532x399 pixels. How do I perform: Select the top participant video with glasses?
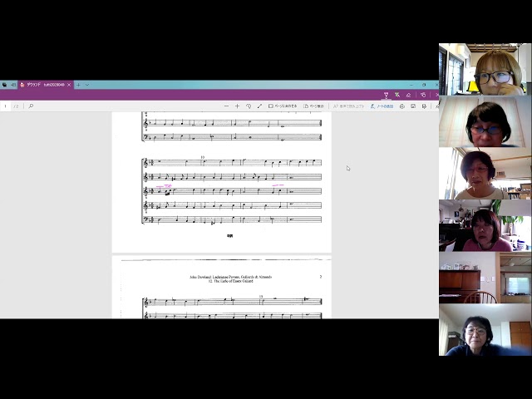[485, 69]
